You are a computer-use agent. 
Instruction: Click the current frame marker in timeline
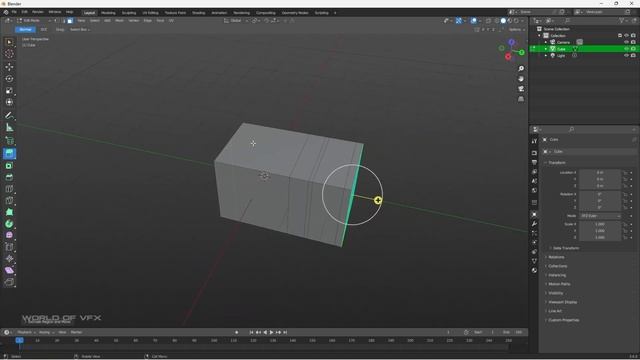coord(19,340)
